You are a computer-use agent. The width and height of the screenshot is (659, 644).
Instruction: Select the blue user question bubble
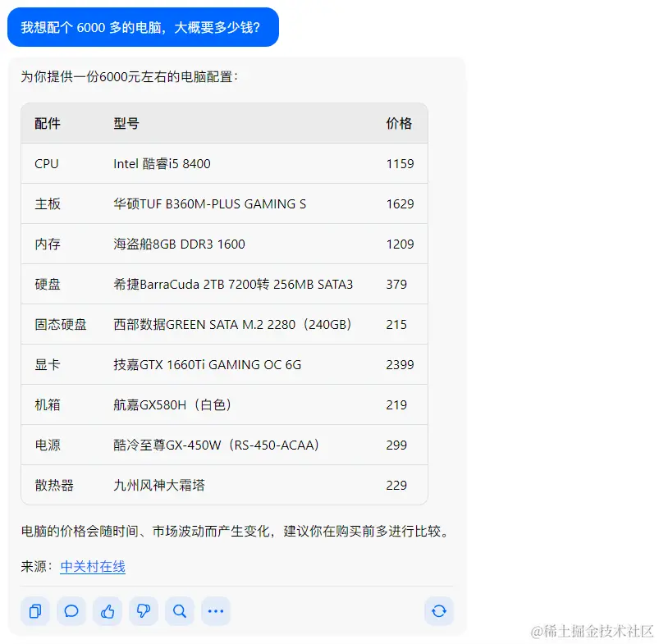144,27
